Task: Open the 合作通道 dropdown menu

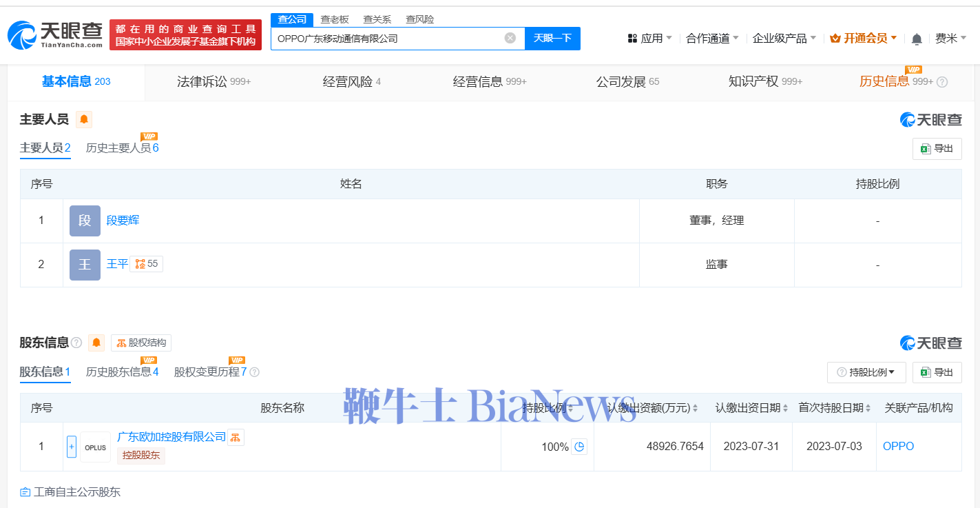Action: pos(712,39)
